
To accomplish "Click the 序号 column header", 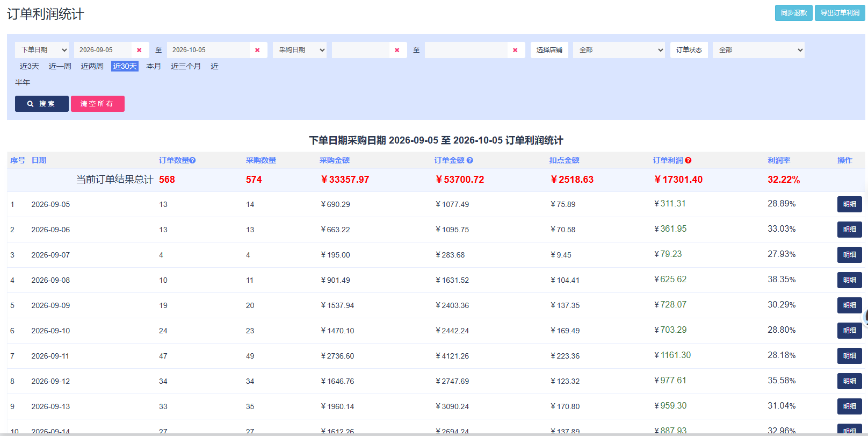I will click(18, 160).
